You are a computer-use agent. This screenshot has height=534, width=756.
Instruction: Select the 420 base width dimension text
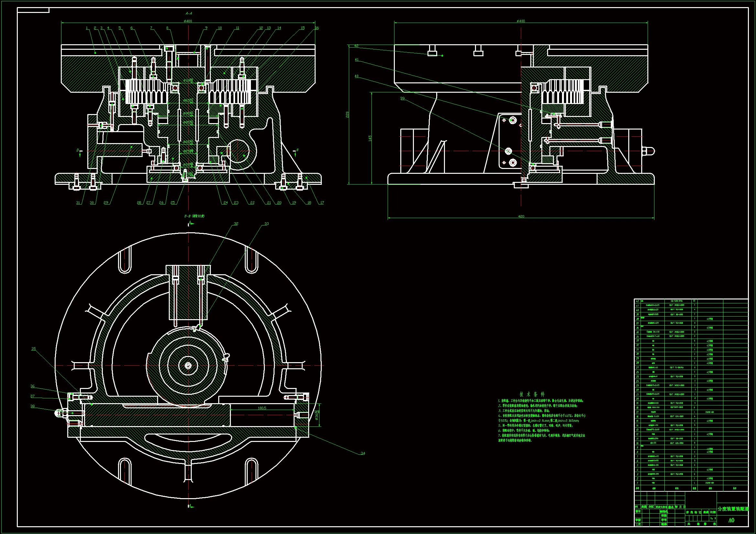521,216
